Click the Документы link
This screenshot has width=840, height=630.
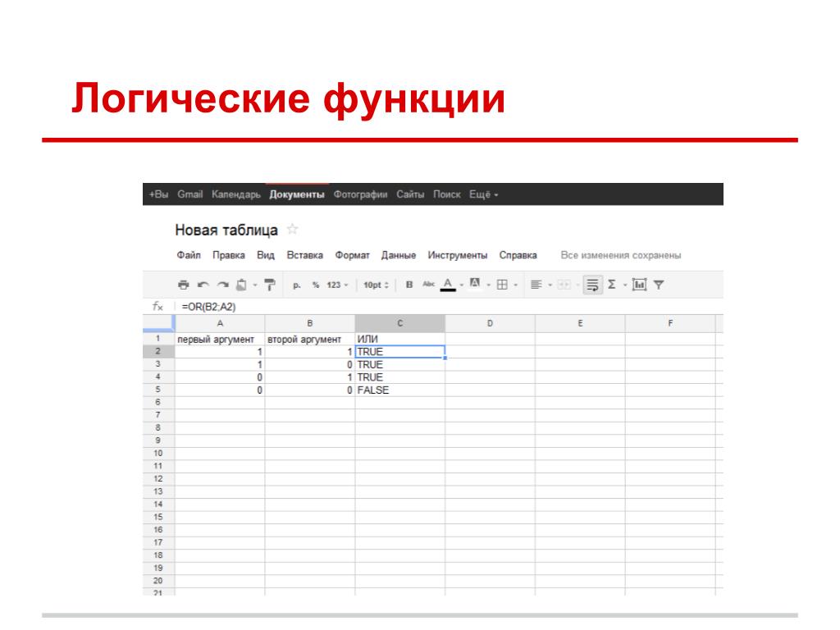tap(297, 194)
